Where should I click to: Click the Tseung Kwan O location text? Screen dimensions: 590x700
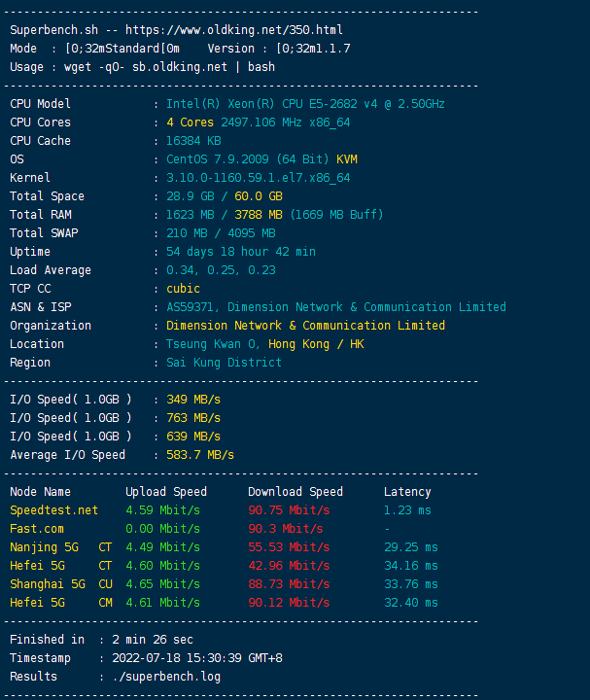[x=211, y=344]
